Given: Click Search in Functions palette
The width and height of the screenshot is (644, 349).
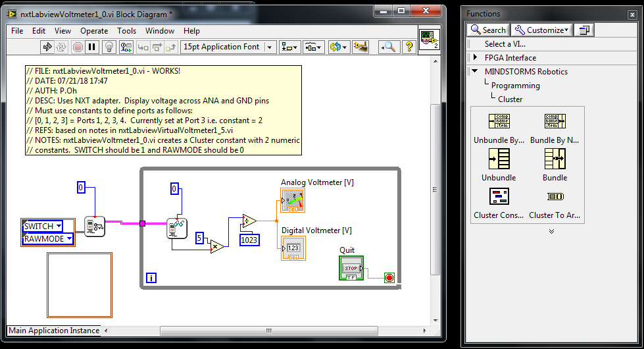Looking at the screenshot, I should 488,30.
